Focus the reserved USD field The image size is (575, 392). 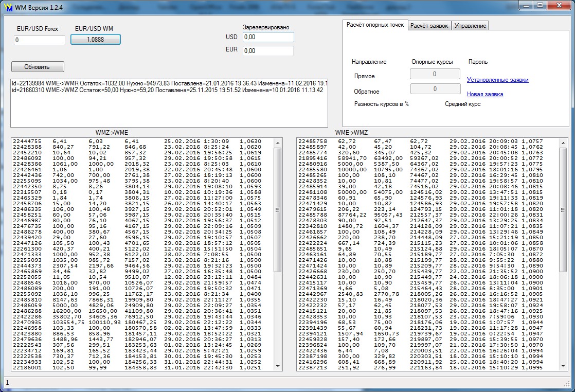click(268, 37)
